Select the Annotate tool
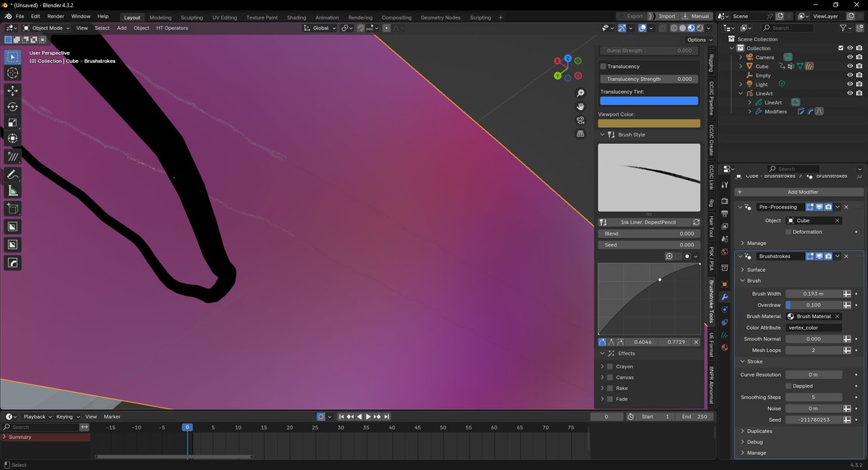Image resolution: width=868 pixels, height=470 pixels. point(12,174)
